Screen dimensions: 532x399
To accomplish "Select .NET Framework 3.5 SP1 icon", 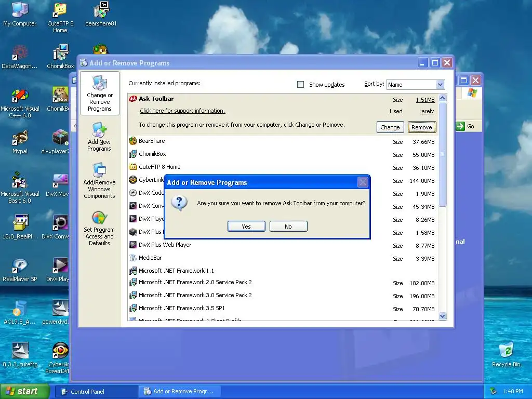I will click(132, 309).
